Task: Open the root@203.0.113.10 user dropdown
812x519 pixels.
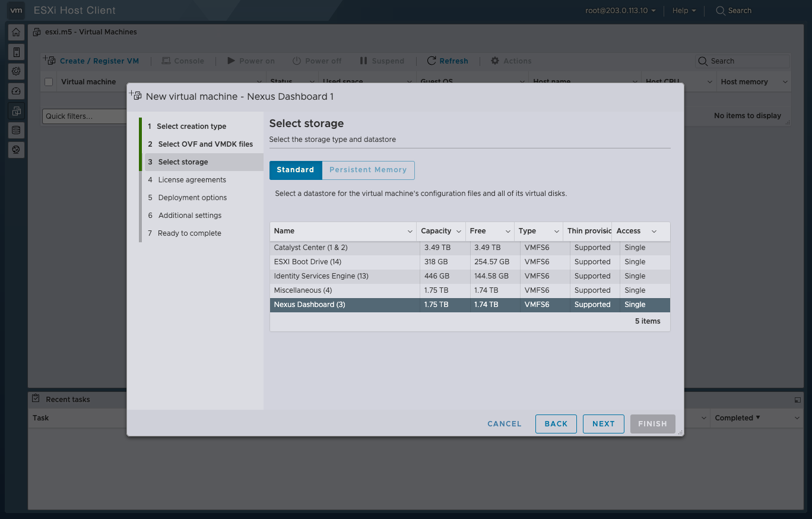Action: 620,10
